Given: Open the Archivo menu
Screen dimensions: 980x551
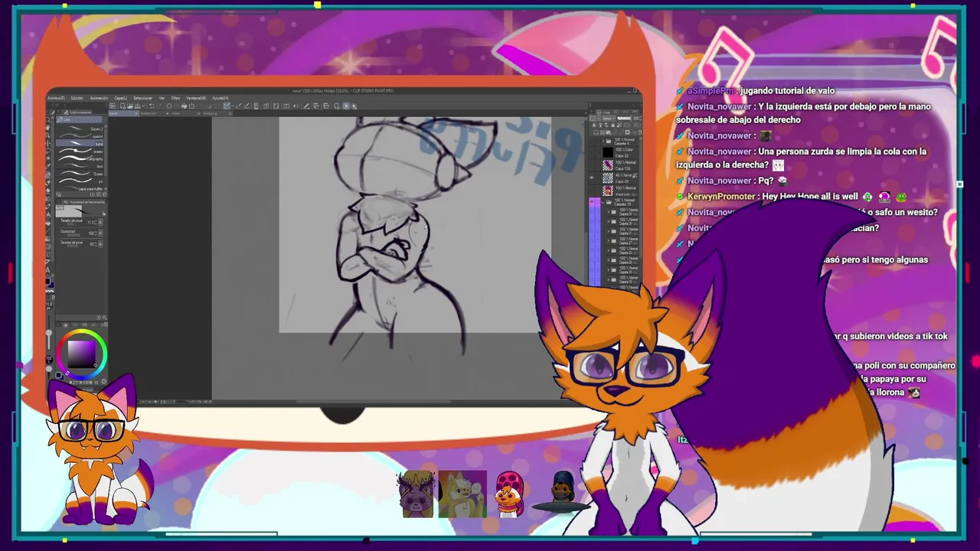Looking at the screenshot, I should 56,98.
